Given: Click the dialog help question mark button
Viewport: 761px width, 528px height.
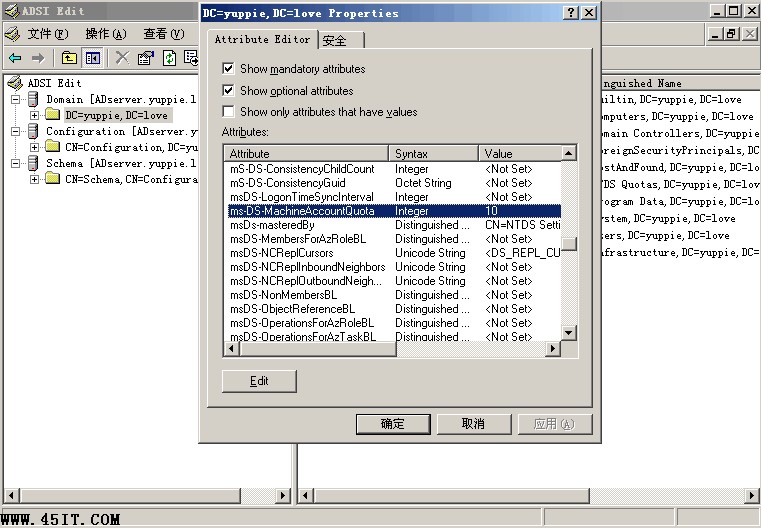Looking at the screenshot, I should pyautogui.click(x=571, y=13).
